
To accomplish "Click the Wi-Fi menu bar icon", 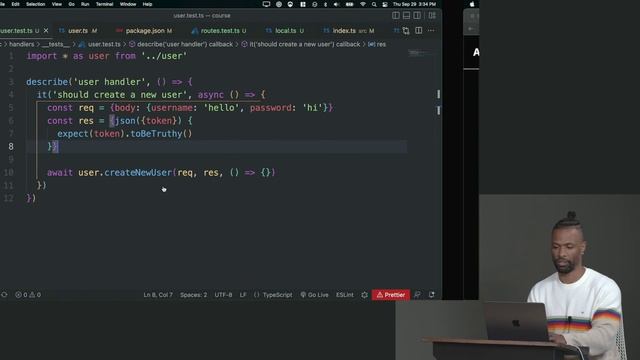I will tap(363, 4).
